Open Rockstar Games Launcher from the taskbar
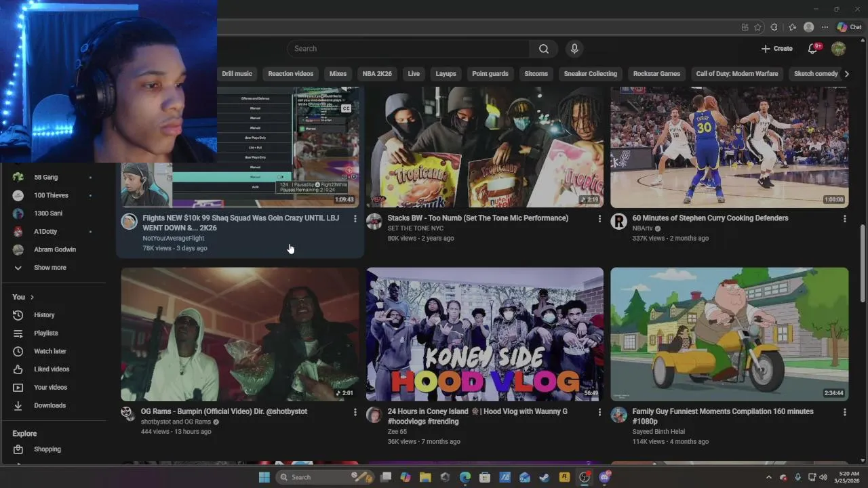 (x=564, y=477)
